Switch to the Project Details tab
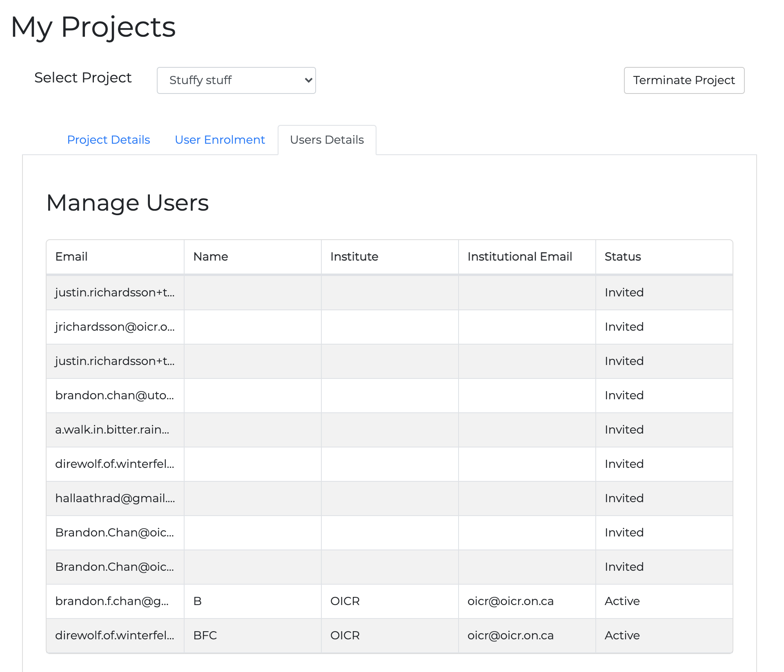 pos(109,140)
